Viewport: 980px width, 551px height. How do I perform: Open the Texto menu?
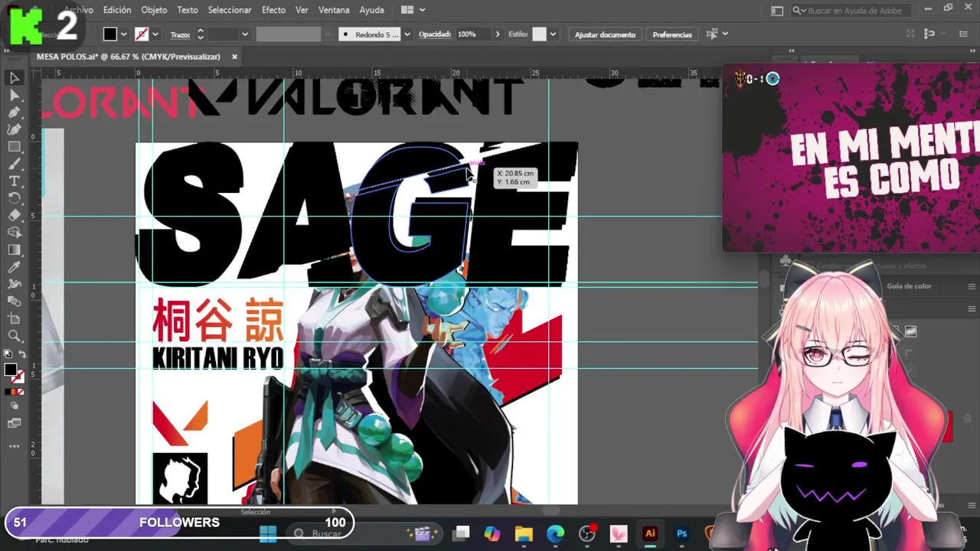point(188,10)
